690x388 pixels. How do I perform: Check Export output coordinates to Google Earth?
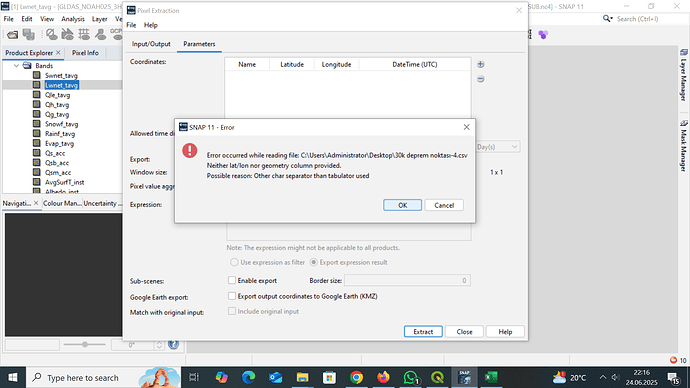pyautogui.click(x=232, y=296)
